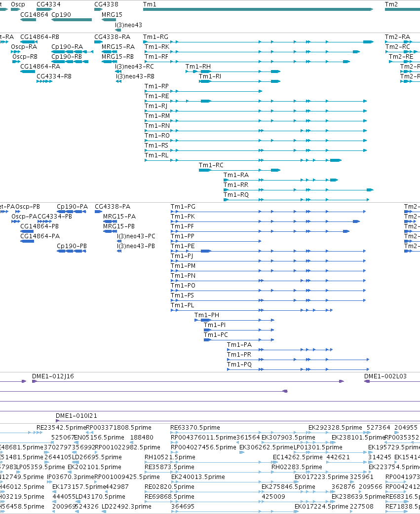
Task: Click the Tm1-PP protein label
Action: click(183, 236)
